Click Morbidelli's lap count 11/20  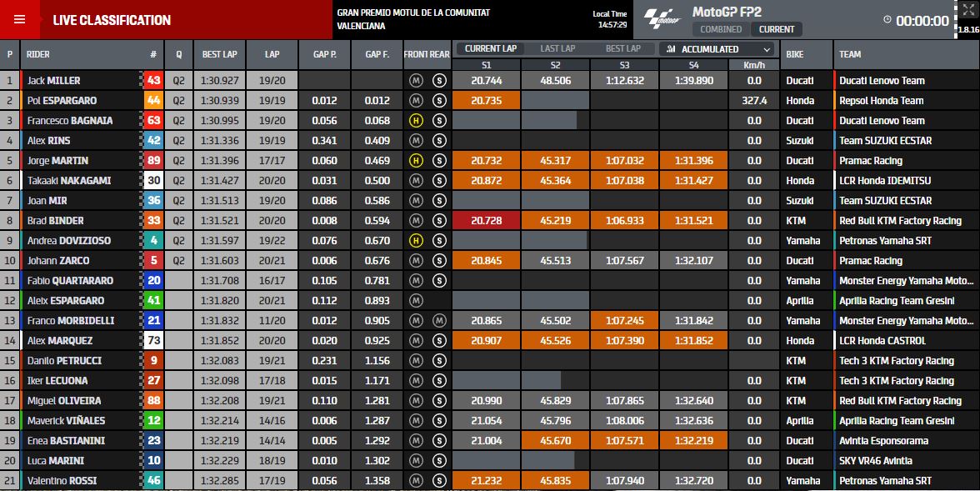pyautogui.click(x=272, y=321)
